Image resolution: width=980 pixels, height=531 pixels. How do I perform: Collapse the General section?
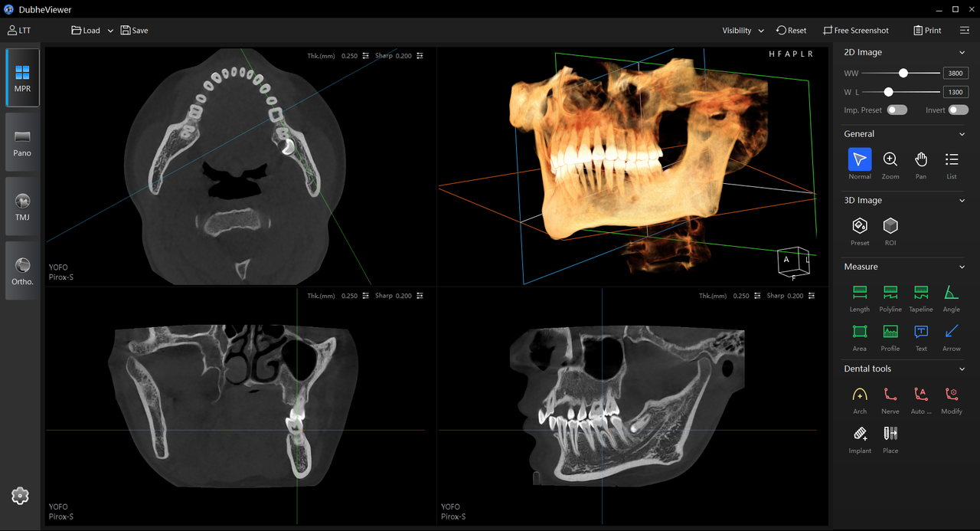pyautogui.click(x=962, y=134)
